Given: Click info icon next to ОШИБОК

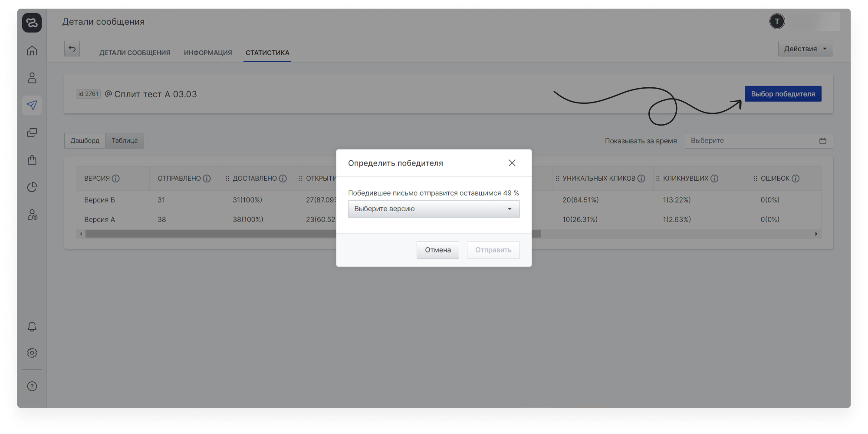Looking at the screenshot, I should (x=796, y=179).
